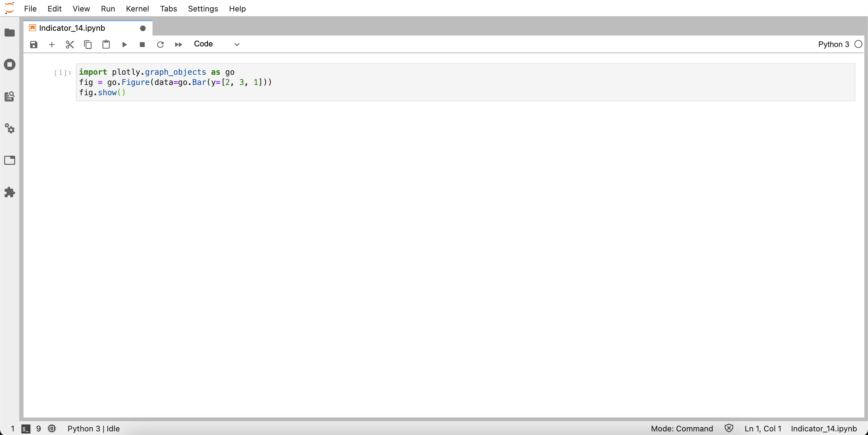Viewport: 868px width, 435px height.
Task: Run the selected cell
Action: tap(124, 45)
